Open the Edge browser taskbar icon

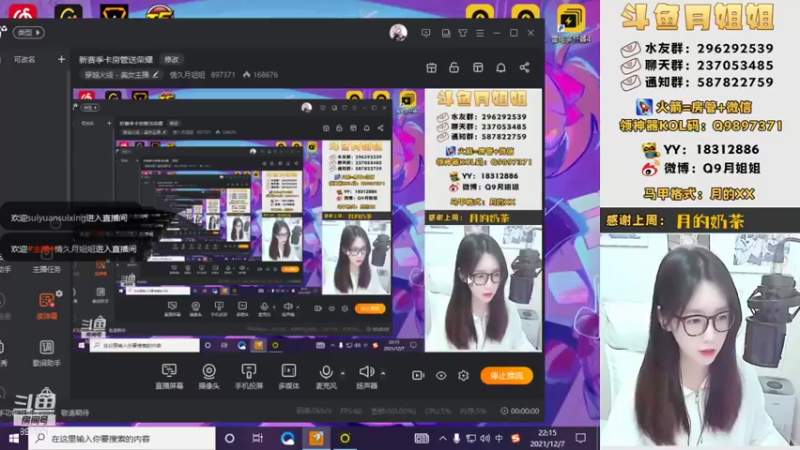(287, 438)
